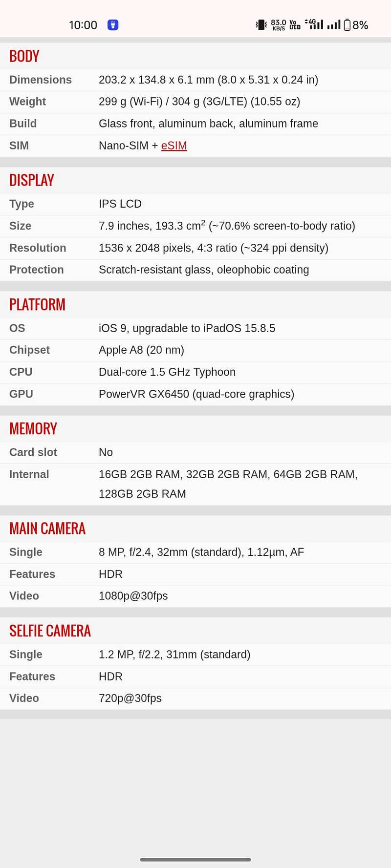
Task: Open the Selfie Camera Video label
Action: point(24,699)
